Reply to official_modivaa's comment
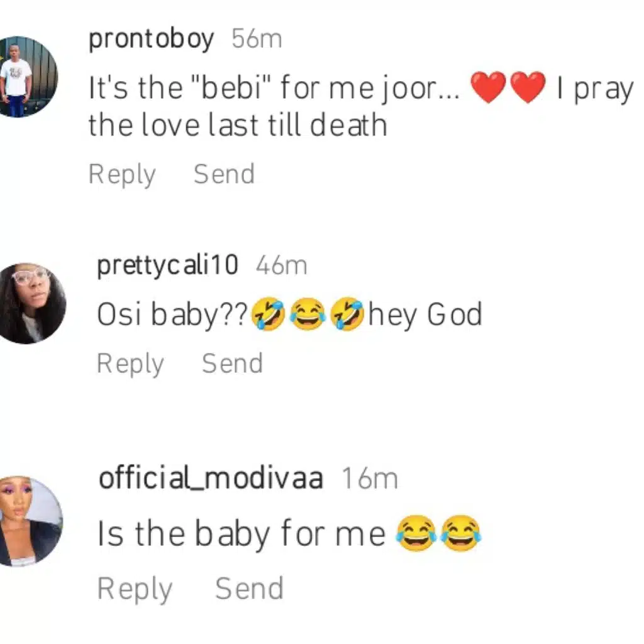The width and height of the screenshot is (644, 644). coord(135,589)
